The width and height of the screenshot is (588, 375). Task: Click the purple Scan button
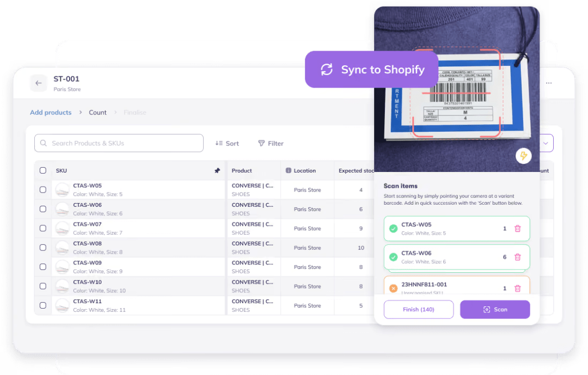click(x=495, y=309)
